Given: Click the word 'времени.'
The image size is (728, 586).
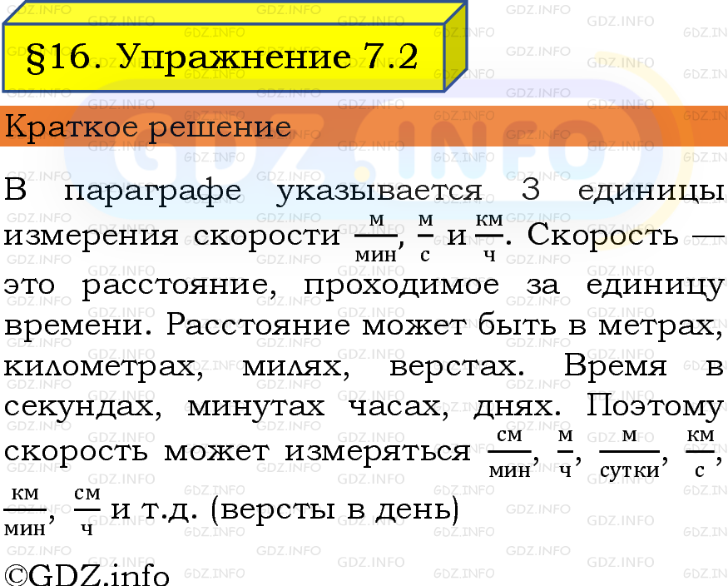Looking at the screenshot, I should tap(78, 325).
